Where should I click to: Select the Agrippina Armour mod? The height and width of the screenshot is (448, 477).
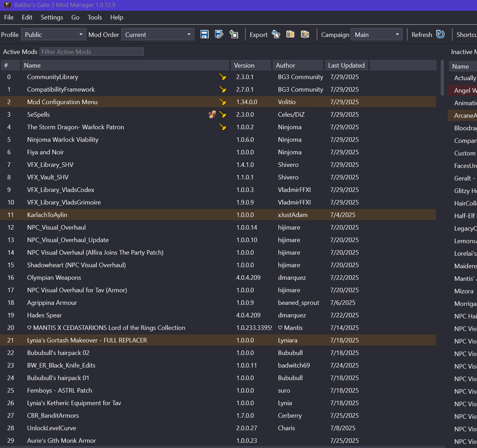point(218,303)
